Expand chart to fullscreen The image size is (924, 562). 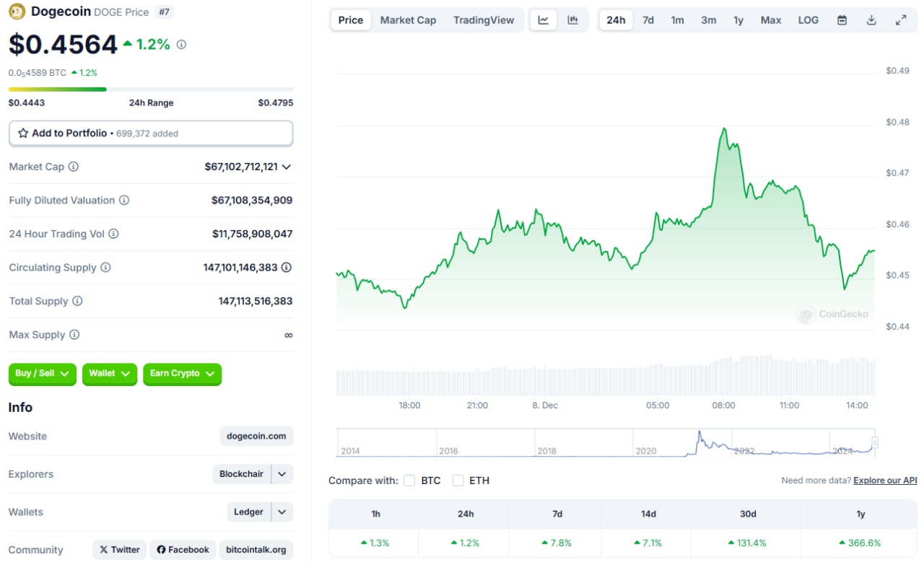pos(901,20)
